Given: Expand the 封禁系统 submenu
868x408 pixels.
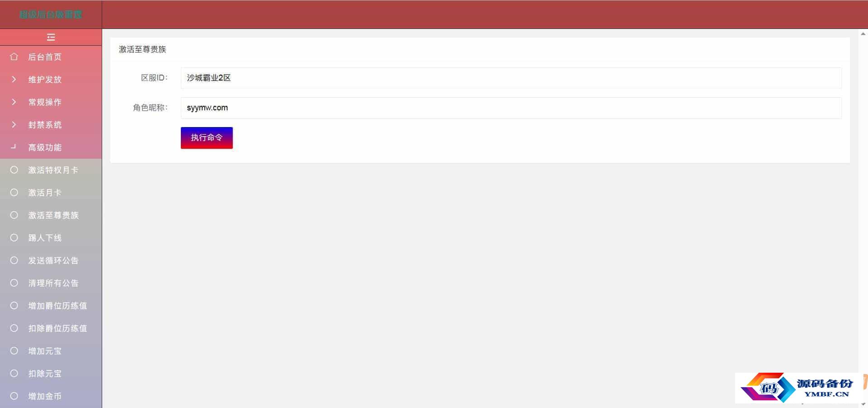Looking at the screenshot, I should pos(51,125).
